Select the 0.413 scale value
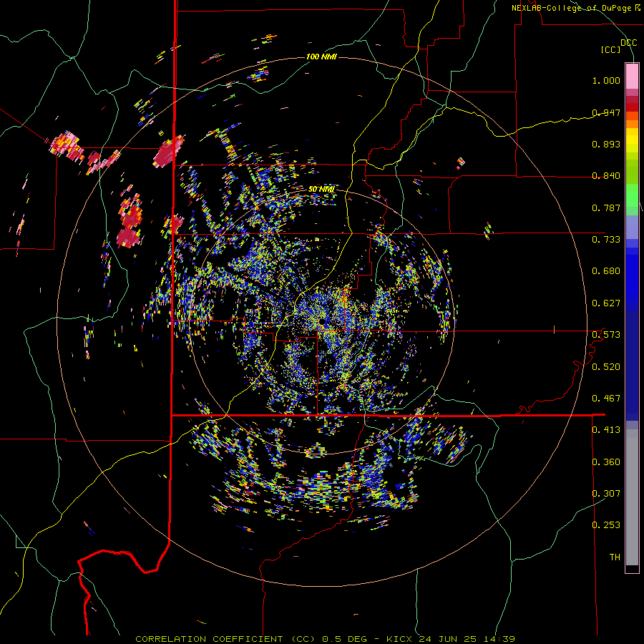Image resolution: width=644 pixels, height=644 pixels. (606, 430)
